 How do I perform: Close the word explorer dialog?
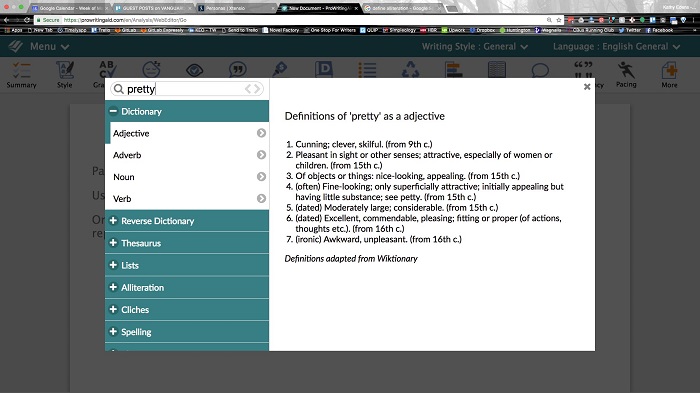[587, 87]
